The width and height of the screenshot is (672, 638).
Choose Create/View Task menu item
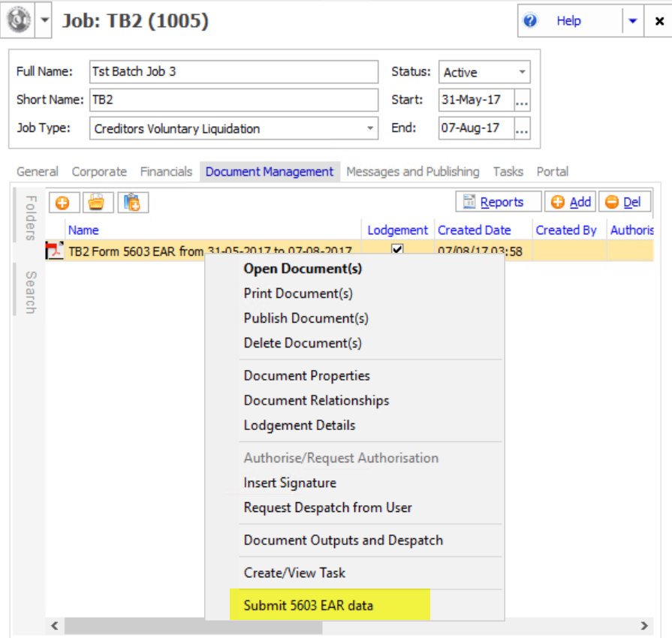(x=294, y=573)
